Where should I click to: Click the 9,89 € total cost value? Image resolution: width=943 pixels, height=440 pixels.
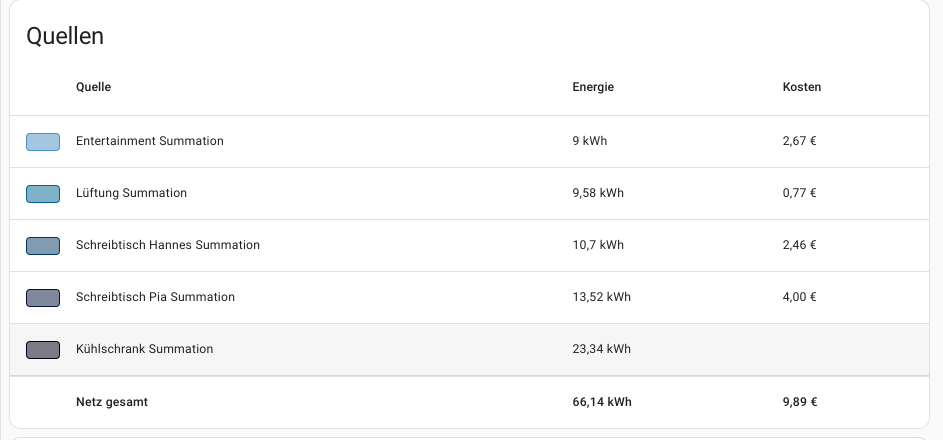pyautogui.click(x=800, y=403)
